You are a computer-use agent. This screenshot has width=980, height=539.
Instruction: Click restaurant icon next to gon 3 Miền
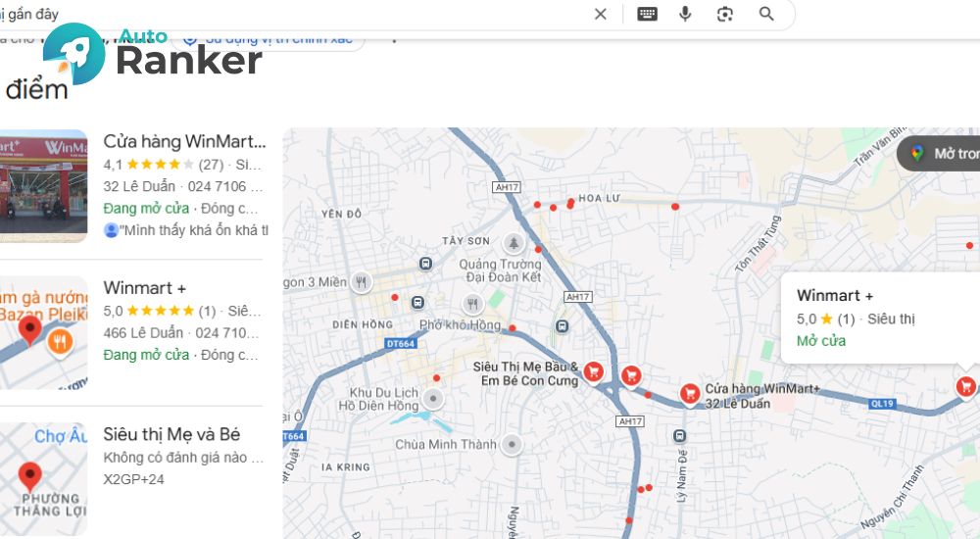click(x=362, y=282)
